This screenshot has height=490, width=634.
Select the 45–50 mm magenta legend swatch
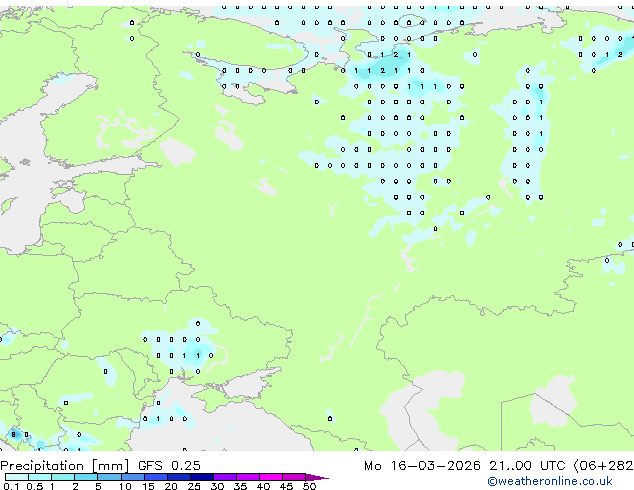(294, 477)
